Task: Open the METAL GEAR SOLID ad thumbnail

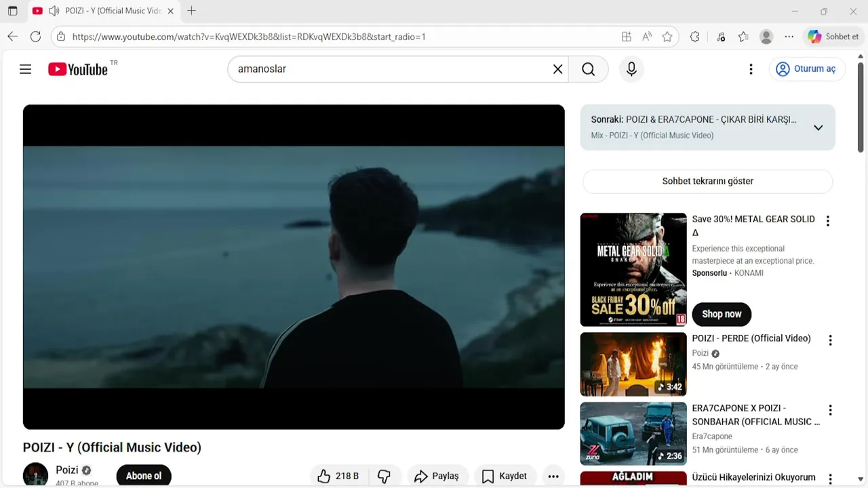Action: pyautogui.click(x=633, y=270)
